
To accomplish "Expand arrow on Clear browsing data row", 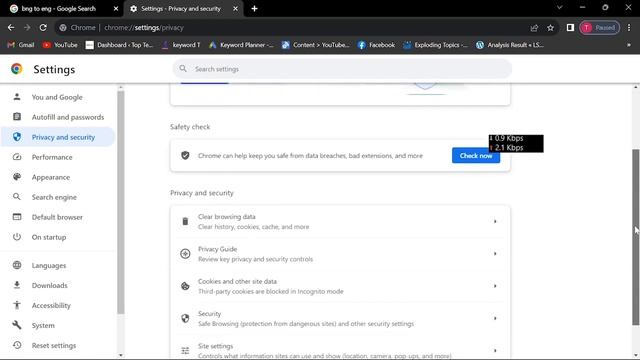I will coord(495,222).
